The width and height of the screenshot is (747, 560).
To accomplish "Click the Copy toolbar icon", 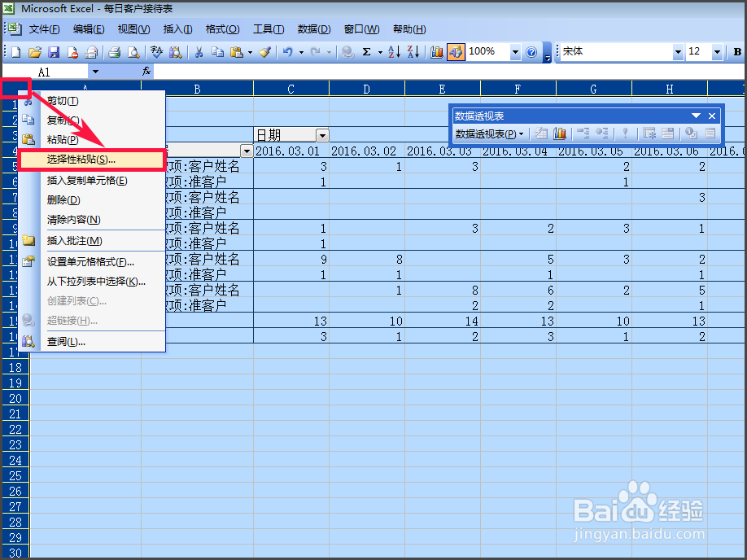I will click(x=218, y=52).
